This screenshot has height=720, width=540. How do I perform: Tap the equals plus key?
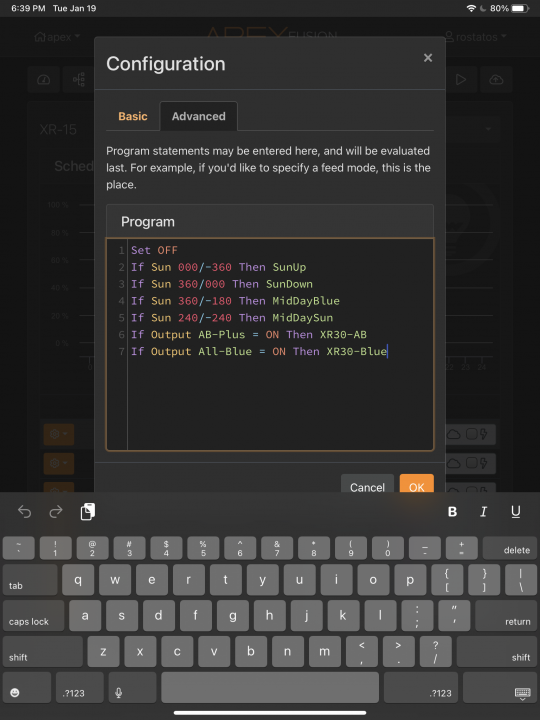(461, 548)
